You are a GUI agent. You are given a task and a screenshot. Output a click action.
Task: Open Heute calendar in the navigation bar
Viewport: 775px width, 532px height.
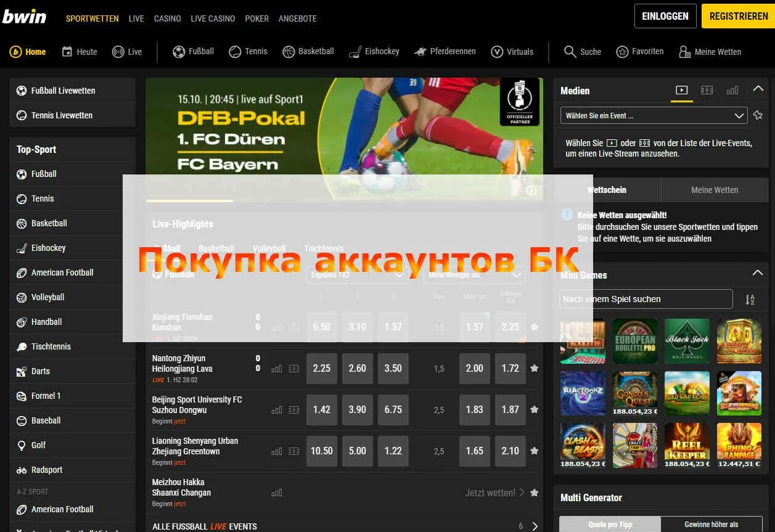click(x=80, y=52)
